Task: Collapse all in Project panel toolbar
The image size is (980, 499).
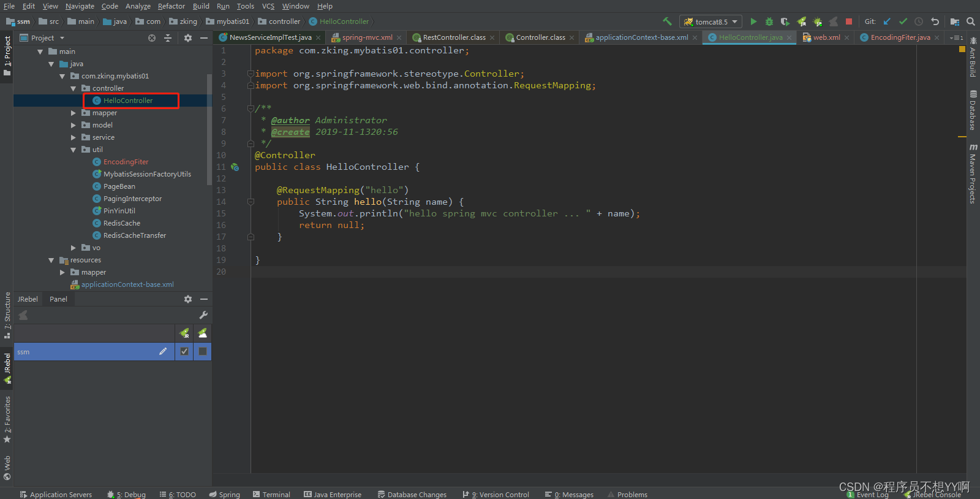Action: coord(168,38)
